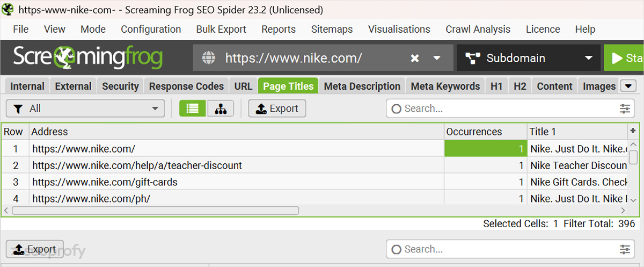Select the https://www.nike.com/ph/ address row
The height and width of the screenshot is (267, 644).
tap(236, 198)
